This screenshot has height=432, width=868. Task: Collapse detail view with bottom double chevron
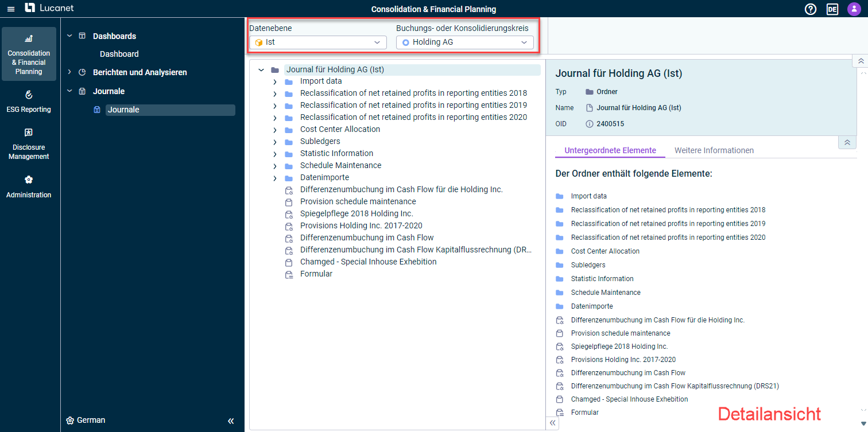tap(552, 423)
